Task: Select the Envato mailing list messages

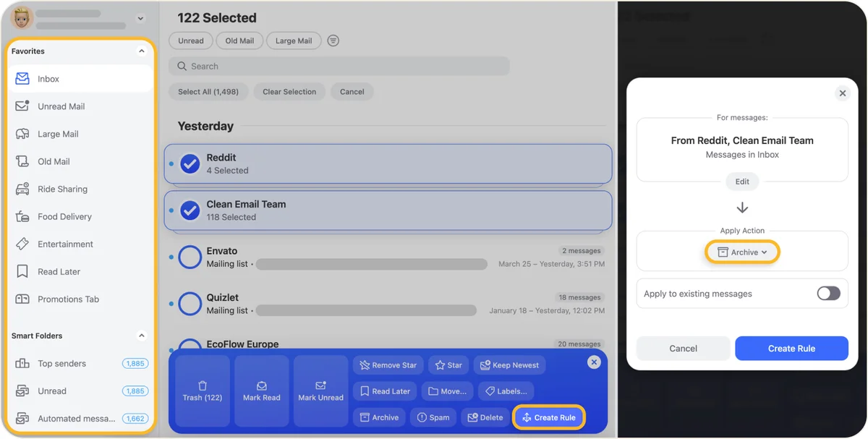Action: pyautogui.click(x=190, y=257)
